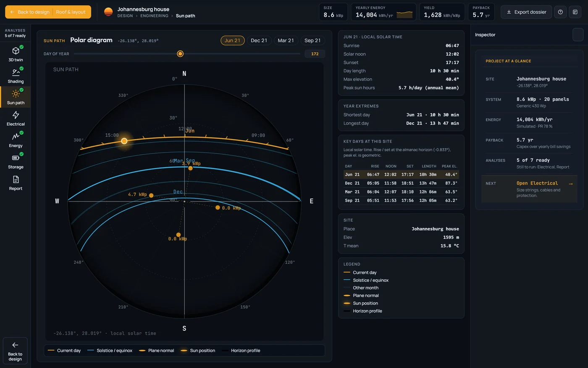Click the ENGINEERING breadcrumb
Screen dimensions: 588x368
coord(154,16)
